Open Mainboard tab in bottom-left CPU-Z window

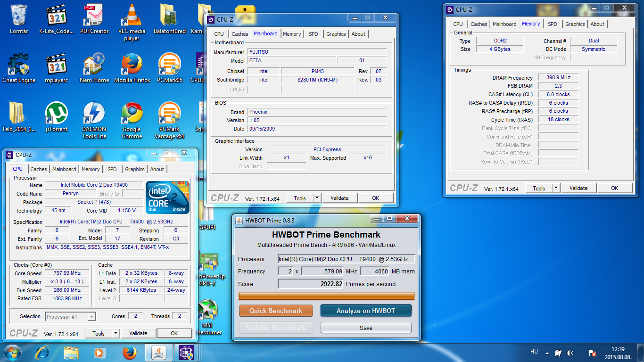(x=64, y=169)
